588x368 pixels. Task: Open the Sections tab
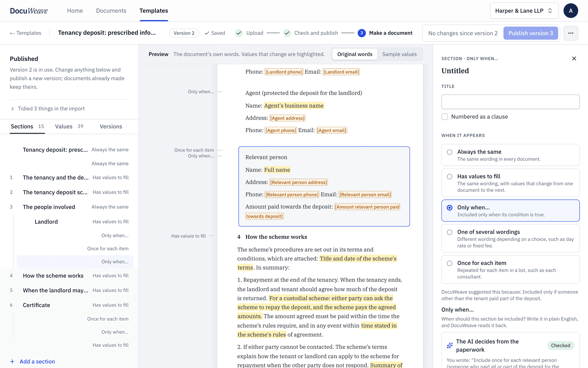coord(27,126)
